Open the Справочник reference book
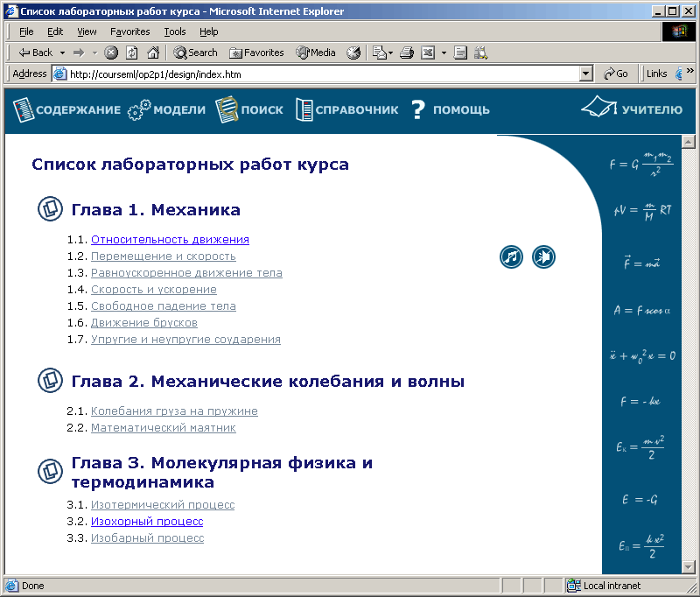Viewport: 700px width, 597px height. [x=346, y=109]
